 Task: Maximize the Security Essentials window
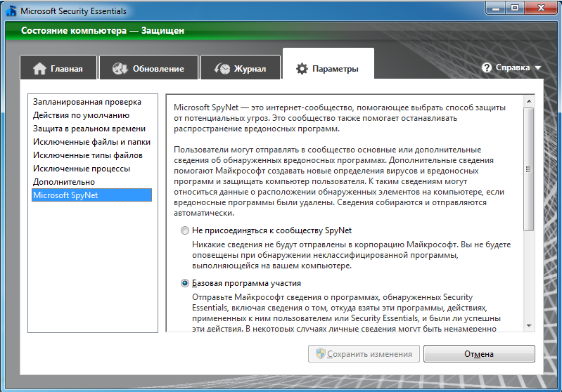[515, 8]
